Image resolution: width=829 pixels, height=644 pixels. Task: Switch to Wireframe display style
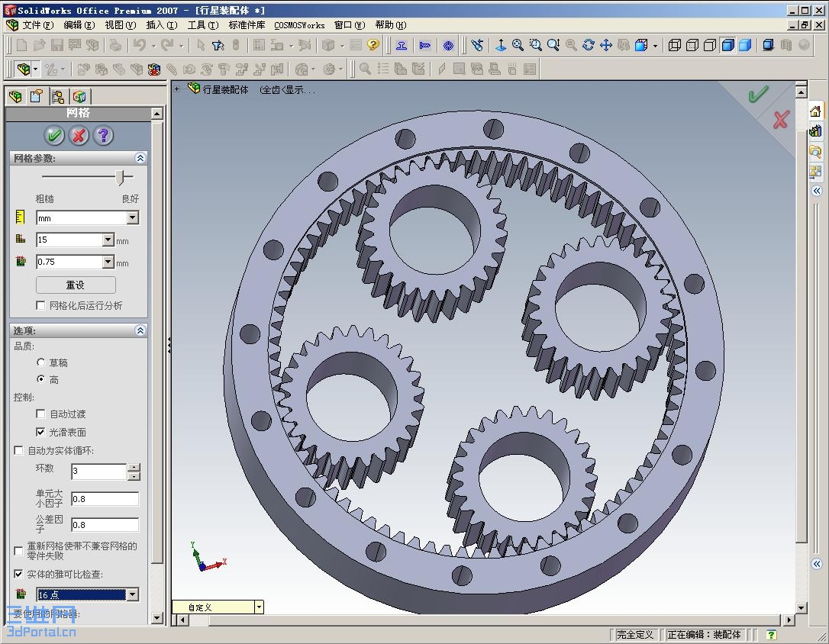click(675, 46)
